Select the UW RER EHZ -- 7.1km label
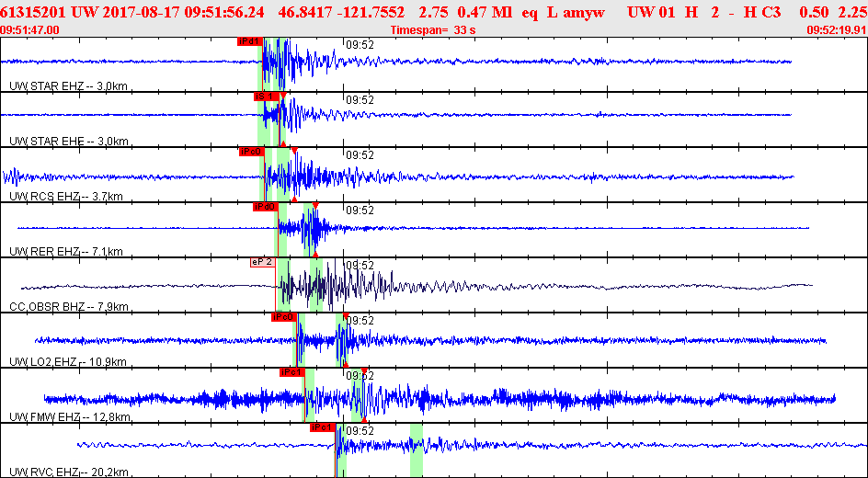This screenshot has width=868, height=478. click(66, 252)
